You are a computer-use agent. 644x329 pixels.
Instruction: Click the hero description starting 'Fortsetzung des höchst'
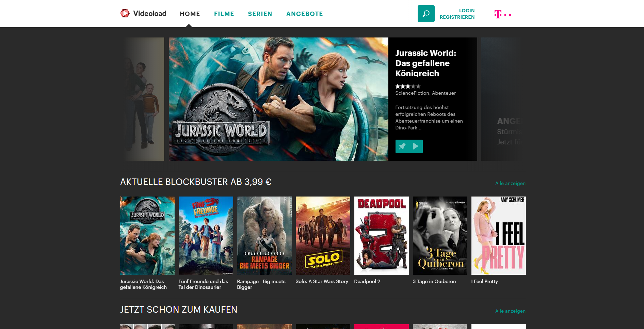coord(429,117)
